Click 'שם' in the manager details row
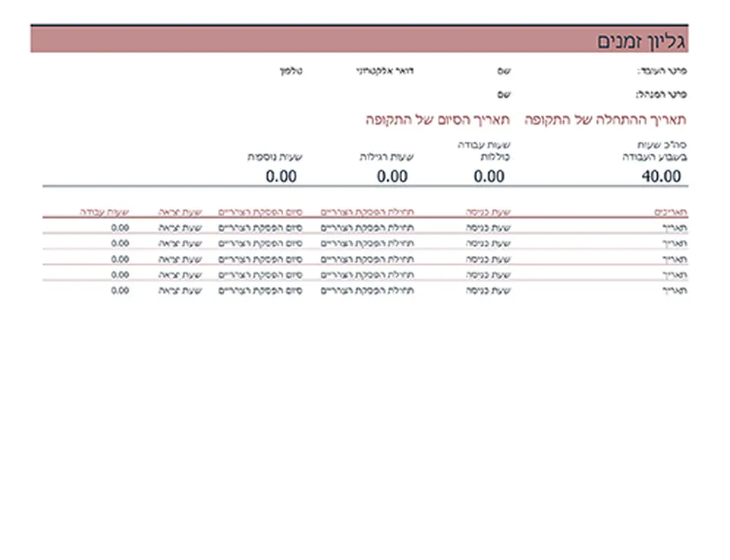Image resolution: width=730 pixels, height=560 pixels. pos(504,94)
